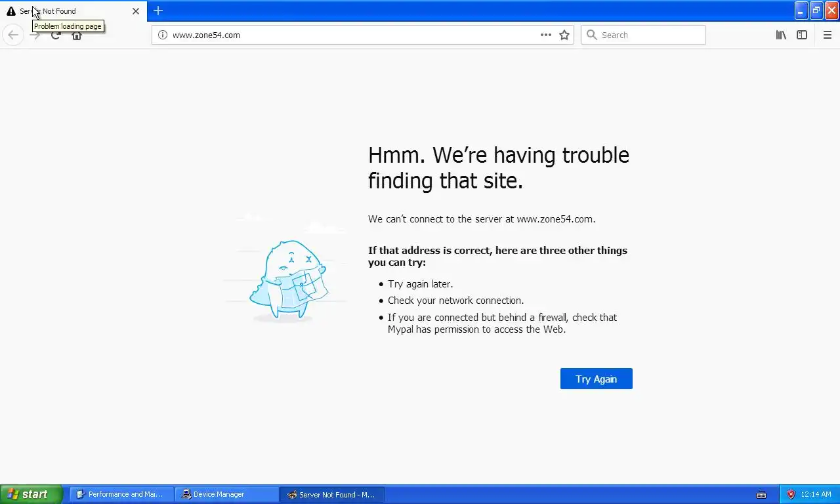The image size is (840, 504).
Task: Bookmark this page with the star
Action: (x=564, y=35)
